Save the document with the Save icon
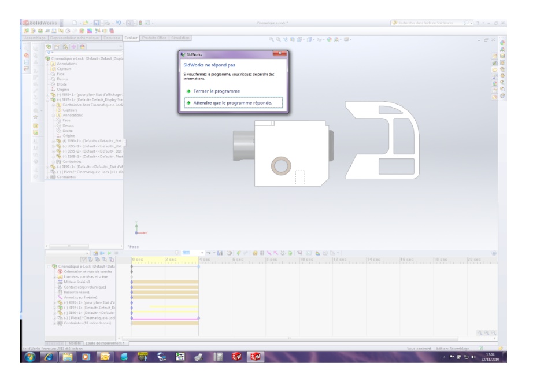This screenshot has width=555, height=392. [x=97, y=23]
